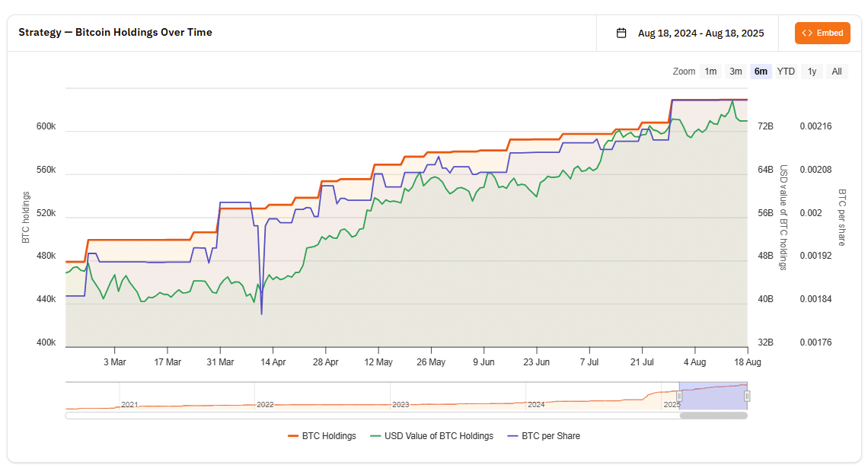Viewport: 868px width, 465px height.
Task: Toggle BTC per Share series in legend
Action: click(x=544, y=436)
